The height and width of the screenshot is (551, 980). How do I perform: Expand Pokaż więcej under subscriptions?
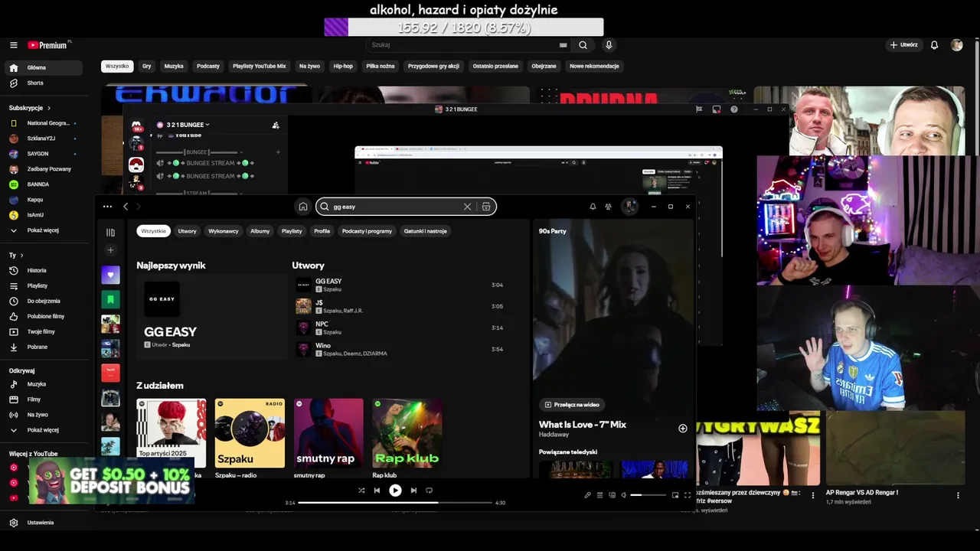click(x=43, y=230)
